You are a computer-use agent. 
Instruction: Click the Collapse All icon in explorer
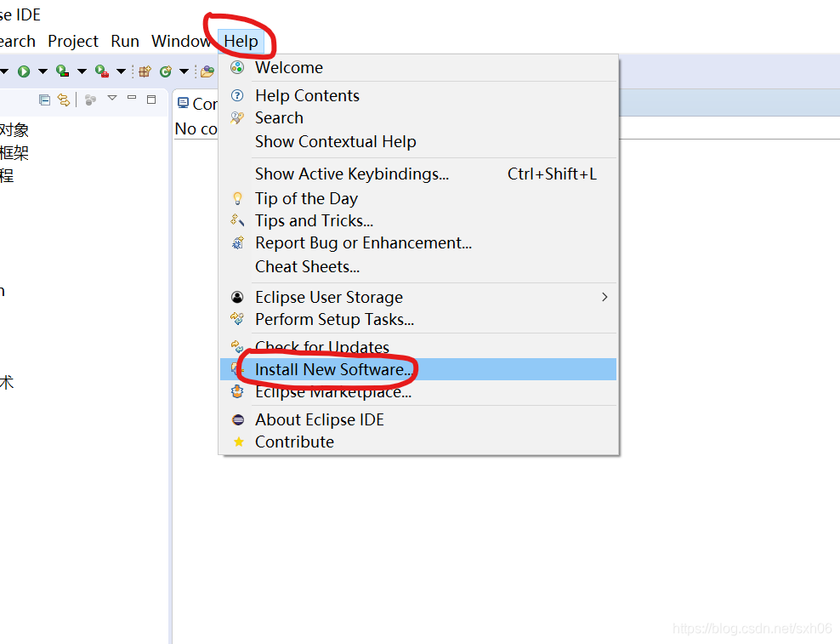pos(44,100)
